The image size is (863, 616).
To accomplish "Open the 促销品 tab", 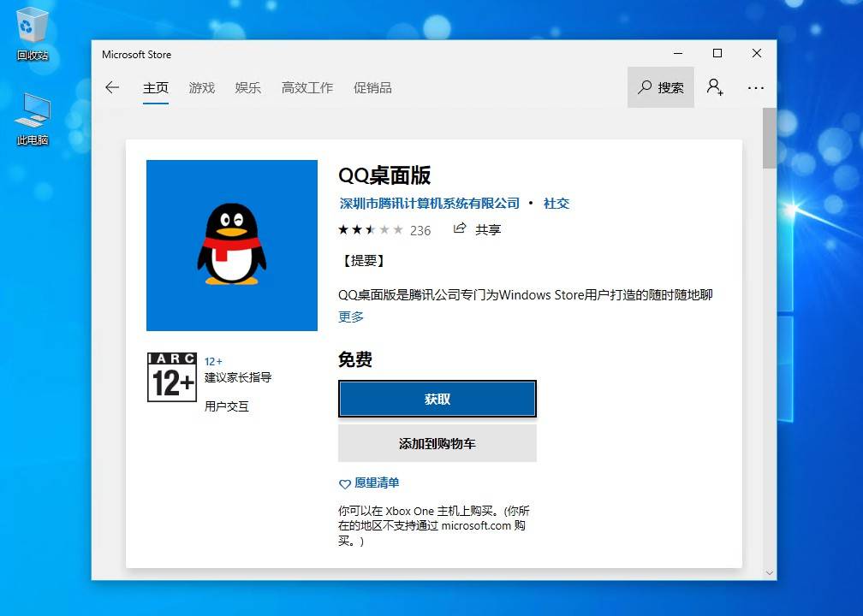I will pyautogui.click(x=372, y=87).
